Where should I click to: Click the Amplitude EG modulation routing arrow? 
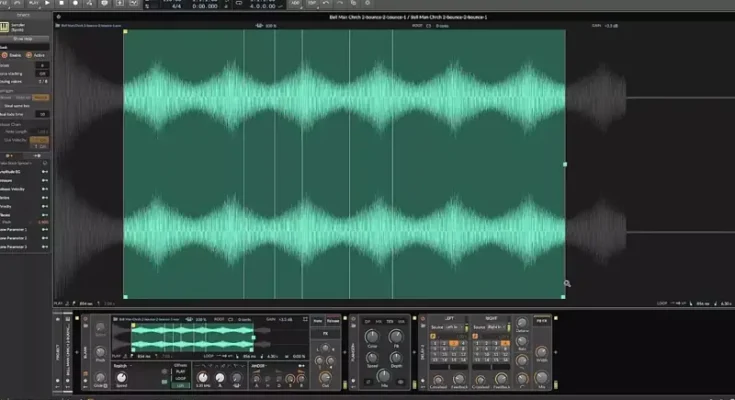click(x=46, y=170)
